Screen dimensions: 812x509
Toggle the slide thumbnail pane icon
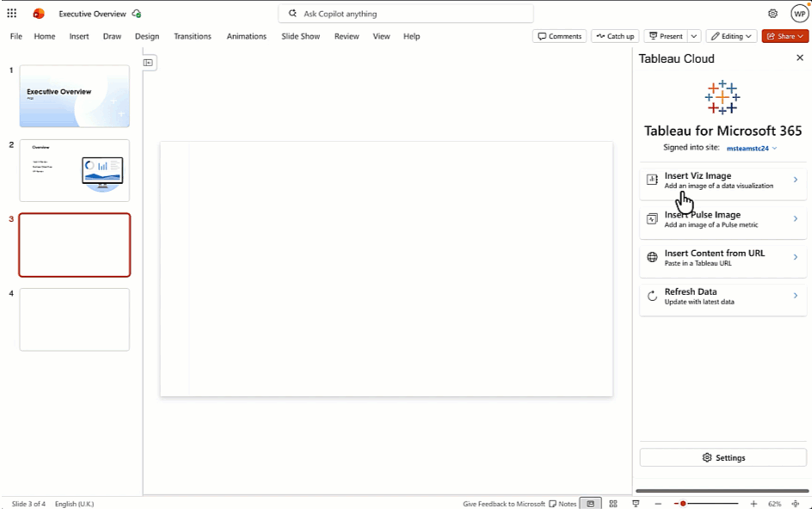tap(149, 63)
